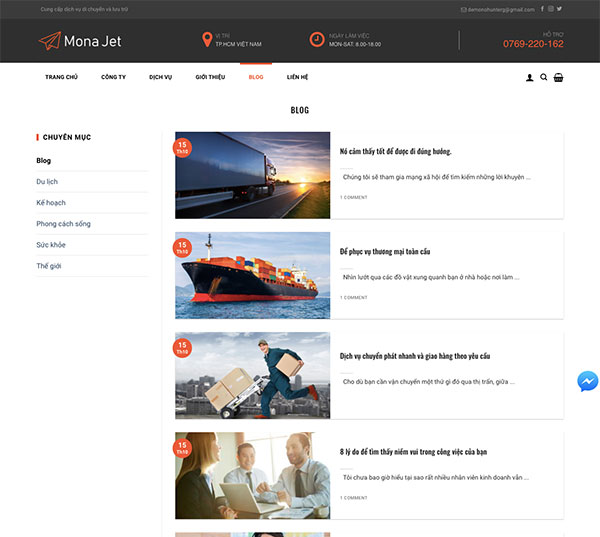Screen dimensions: 600x537
Task: Click the 'Chuyên Mục' sidebar heading
Action: point(67,137)
